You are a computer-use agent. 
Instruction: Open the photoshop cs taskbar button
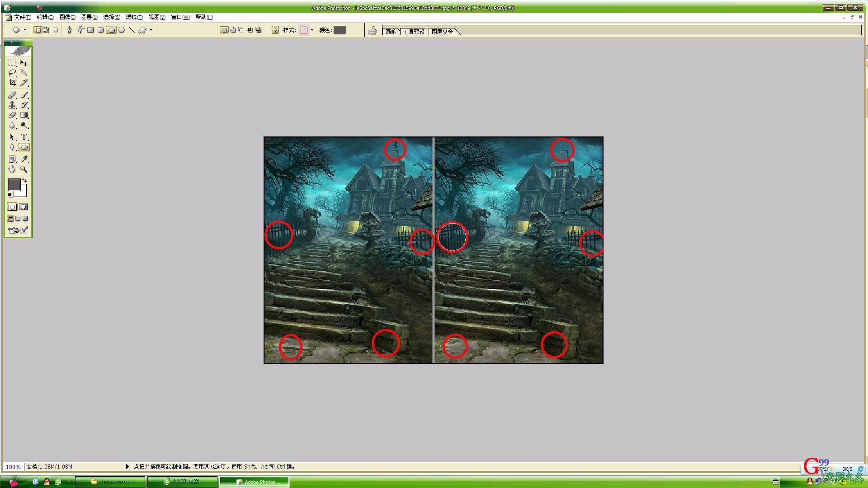(110, 482)
